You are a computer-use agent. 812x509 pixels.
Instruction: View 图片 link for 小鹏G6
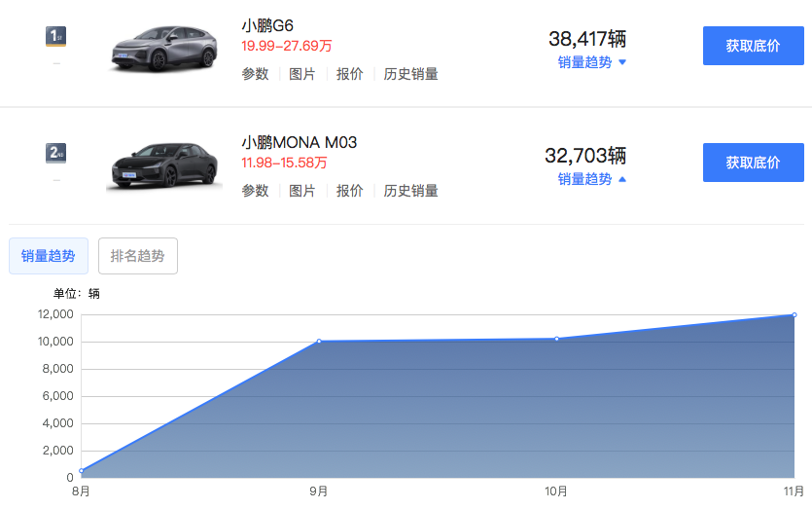coord(302,74)
